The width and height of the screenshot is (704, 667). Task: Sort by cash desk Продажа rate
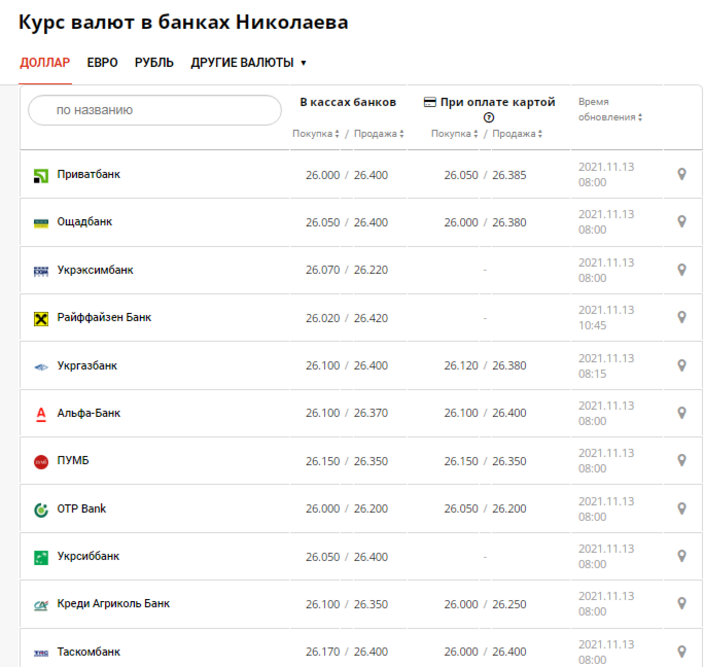coord(379,134)
